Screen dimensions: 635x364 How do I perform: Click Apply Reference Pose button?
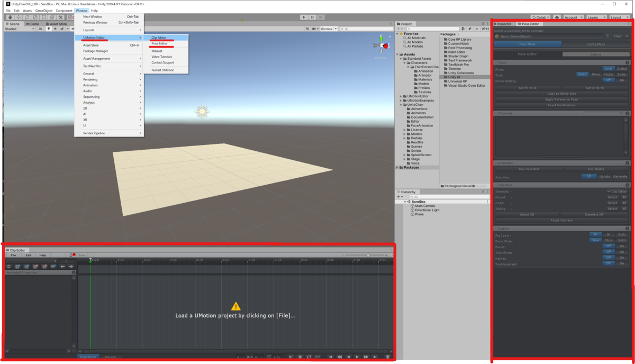pos(561,99)
